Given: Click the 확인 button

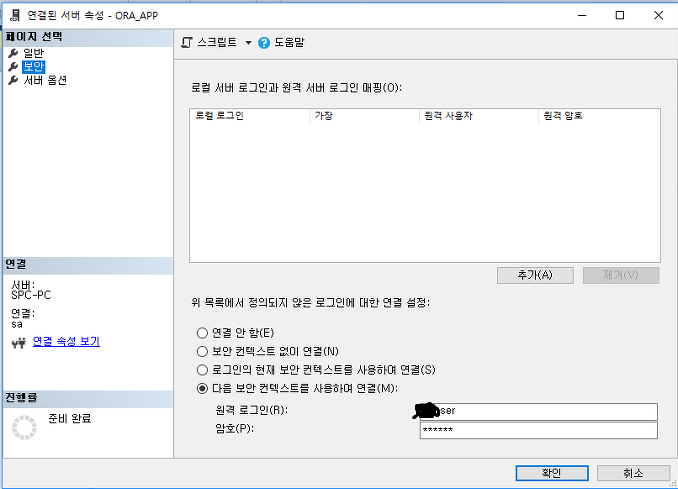Looking at the screenshot, I should 552,473.
